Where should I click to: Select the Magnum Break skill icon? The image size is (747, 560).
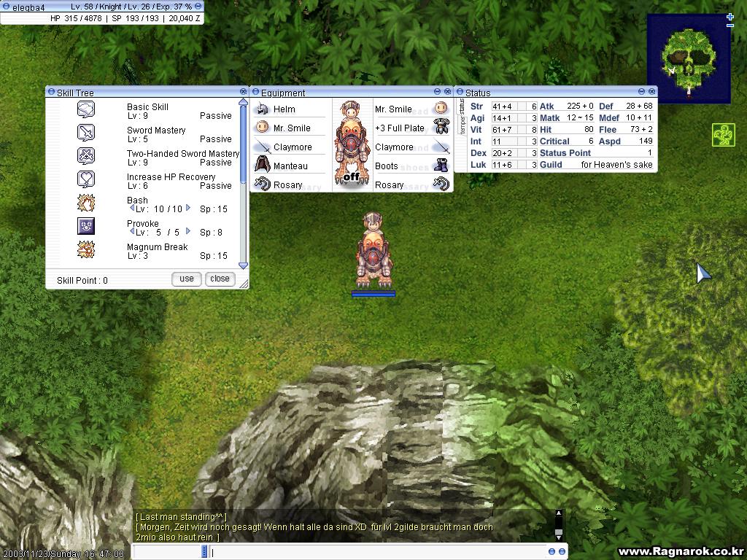(x=86, y=249)
